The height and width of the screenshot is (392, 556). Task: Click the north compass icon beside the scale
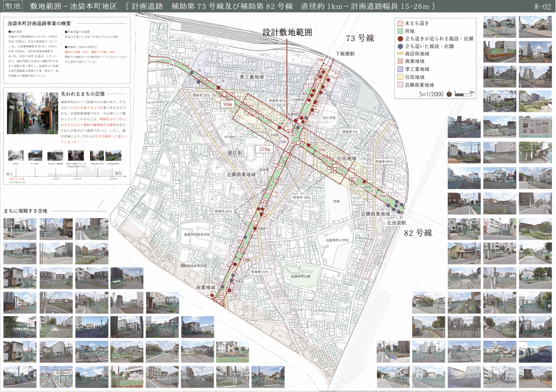[x=448, y=94]
